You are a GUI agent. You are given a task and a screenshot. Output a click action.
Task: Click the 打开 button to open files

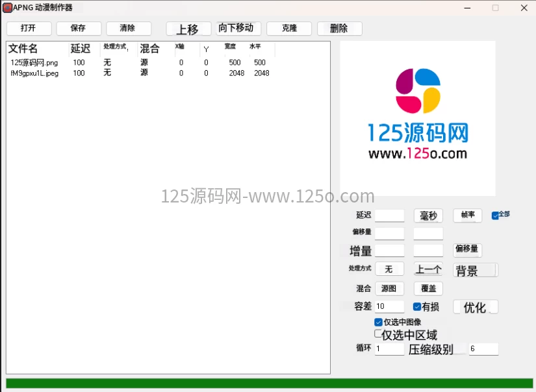point(29,28)
